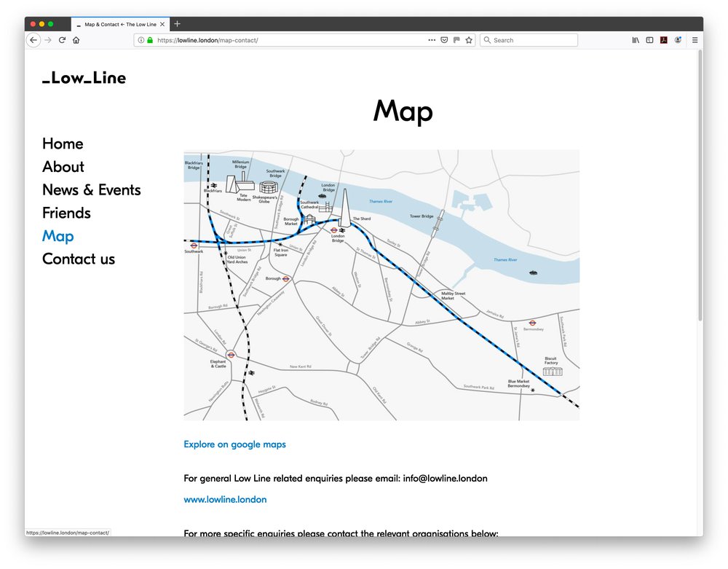This screenshot has width=728, height=569.
Task: Visit the www.lowline.london link
Action: pyautogui.click(x=225, y=499)
